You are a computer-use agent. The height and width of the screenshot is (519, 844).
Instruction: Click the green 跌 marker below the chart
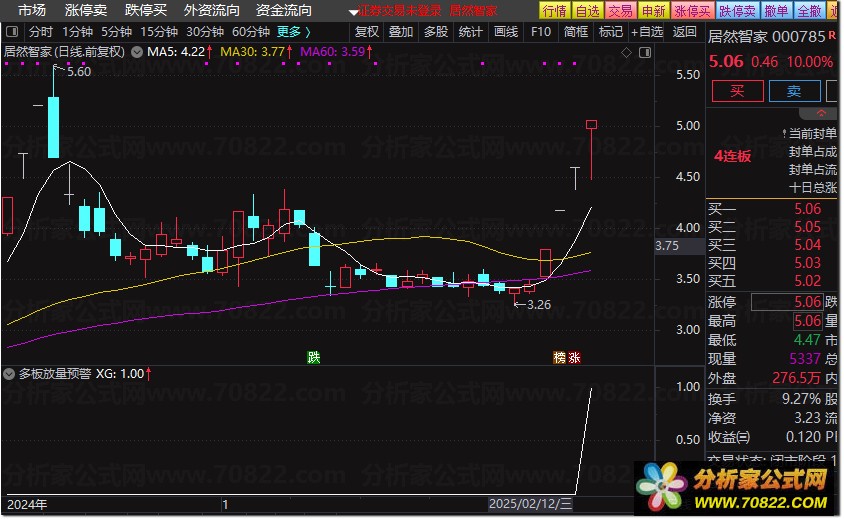313,357
